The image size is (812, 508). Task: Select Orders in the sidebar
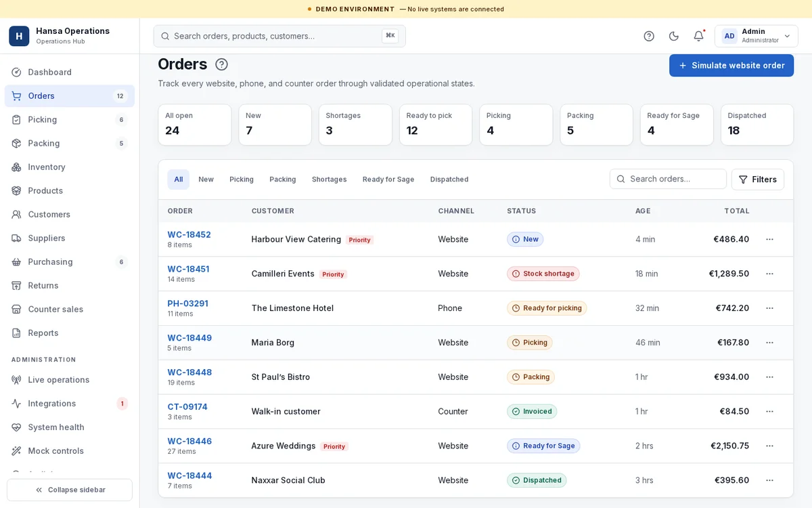click(70, 96)
